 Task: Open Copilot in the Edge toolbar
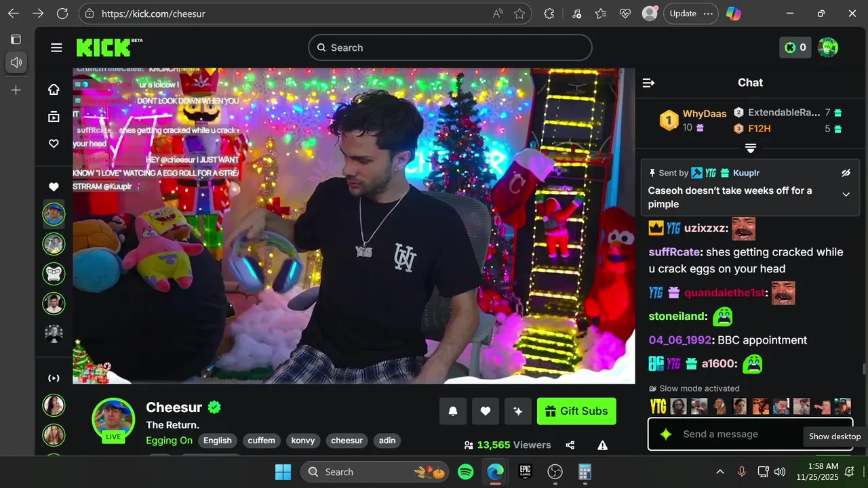coord(734,14)
